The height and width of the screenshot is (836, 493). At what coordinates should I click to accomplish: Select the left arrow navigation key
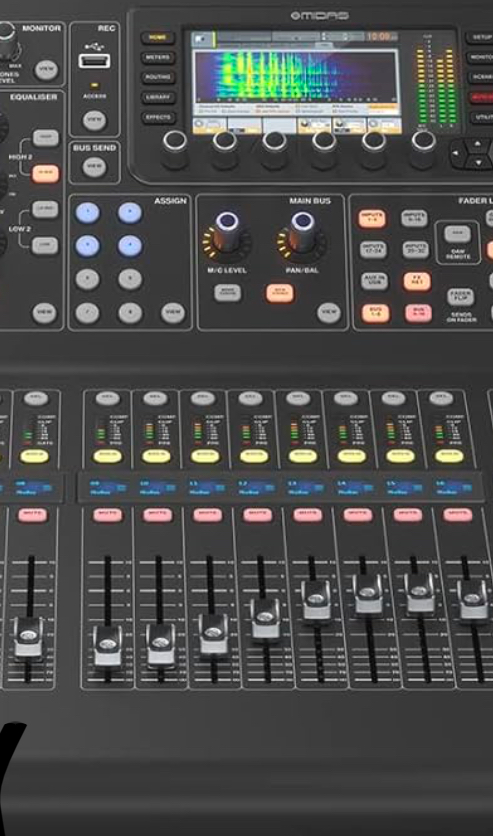456,153
